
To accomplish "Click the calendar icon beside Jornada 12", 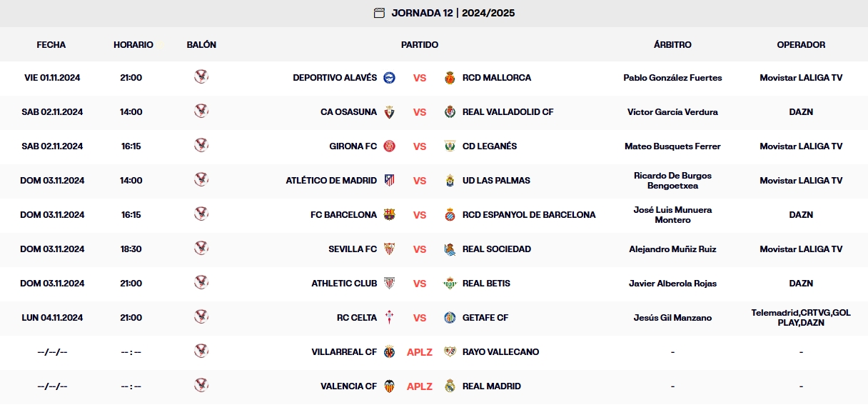I will point(379,13).
